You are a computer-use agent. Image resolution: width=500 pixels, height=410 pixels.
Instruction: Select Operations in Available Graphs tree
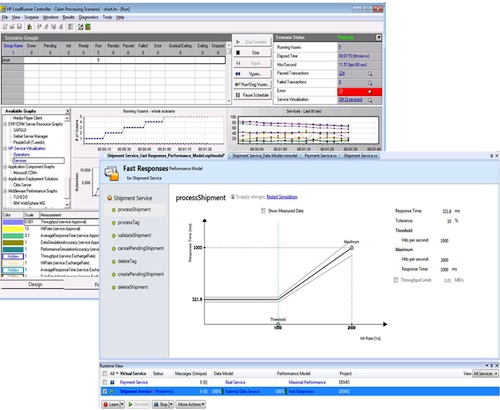[x=21, y=155]
